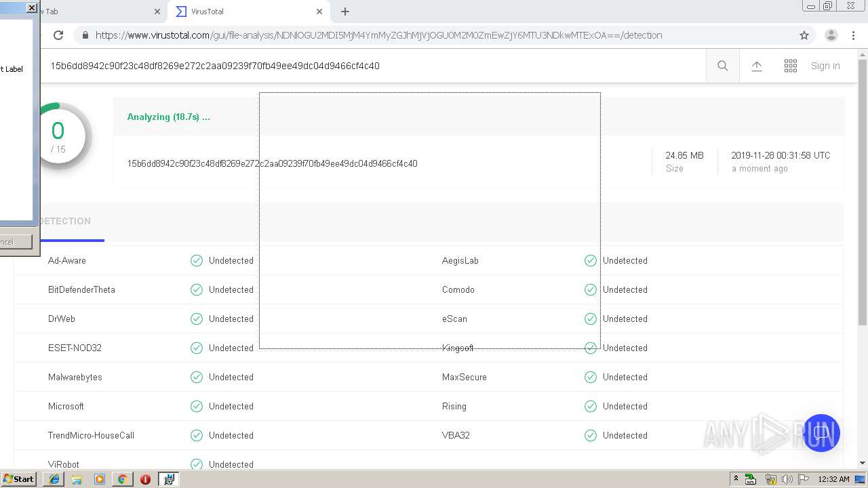This screenshot has width=868, height=488.
Task: Click the 0/15 detection score circle
Action: [x=58, y=136]
